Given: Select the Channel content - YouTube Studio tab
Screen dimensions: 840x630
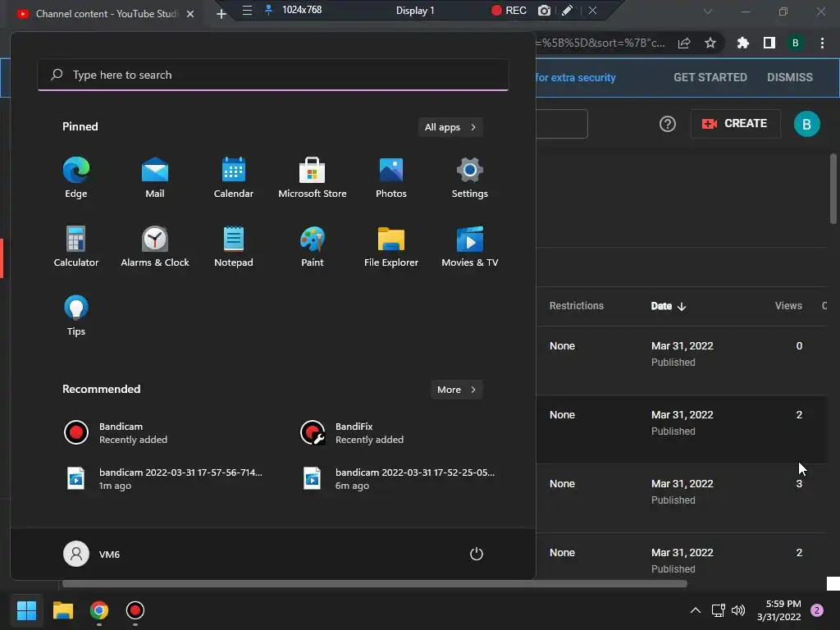Looking at the screenshot, I should click(106, 14).
